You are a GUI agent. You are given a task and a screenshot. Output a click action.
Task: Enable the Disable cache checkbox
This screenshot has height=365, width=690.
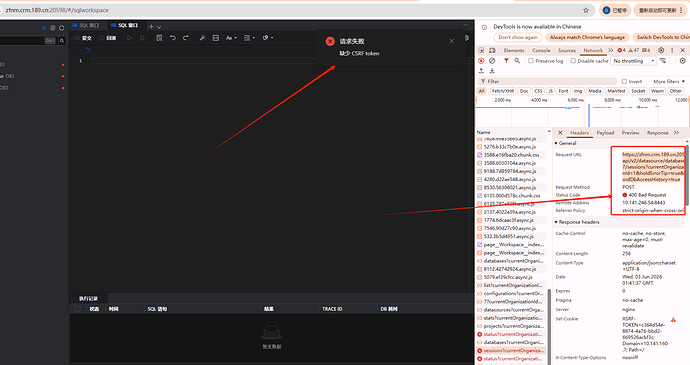click(573, 61)
